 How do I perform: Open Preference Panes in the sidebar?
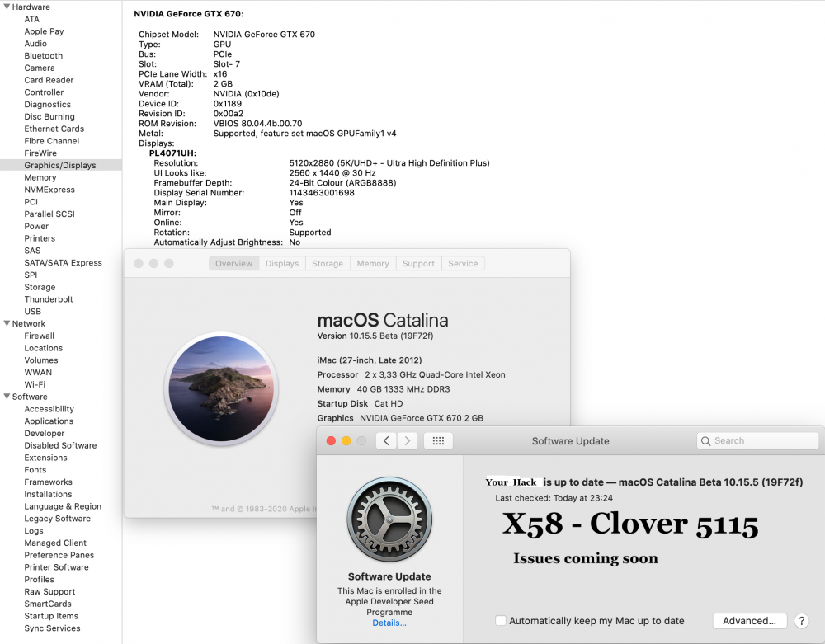click(x=59, y=555)
